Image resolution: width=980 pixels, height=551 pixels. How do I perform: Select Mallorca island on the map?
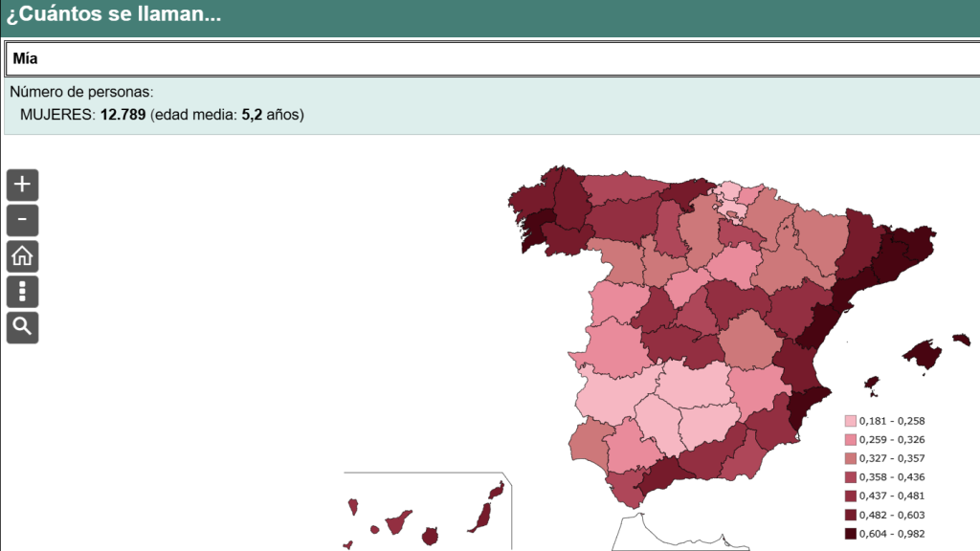924,354
